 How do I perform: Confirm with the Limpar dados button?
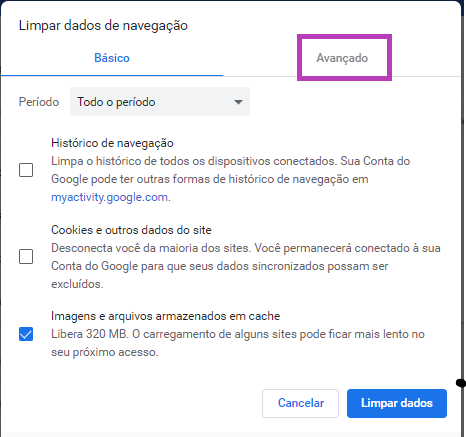[x=397, y=403]
